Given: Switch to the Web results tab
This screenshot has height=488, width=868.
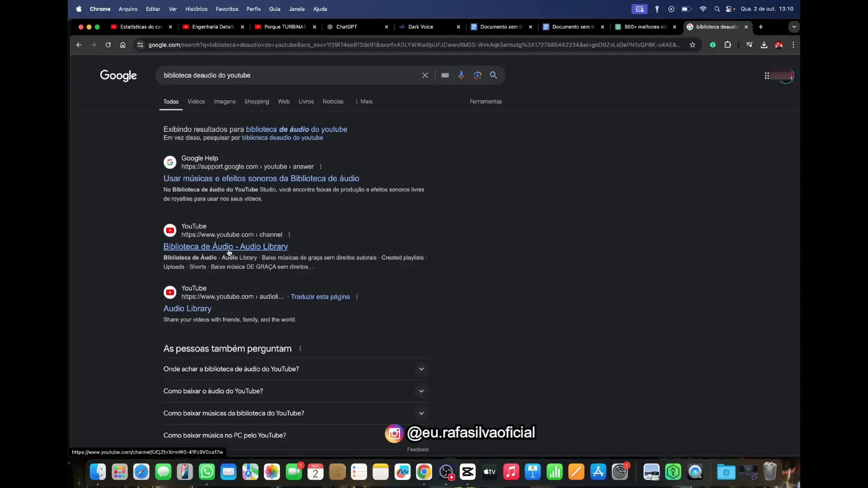Looking at the screenshot, I should tap(283, 102).
